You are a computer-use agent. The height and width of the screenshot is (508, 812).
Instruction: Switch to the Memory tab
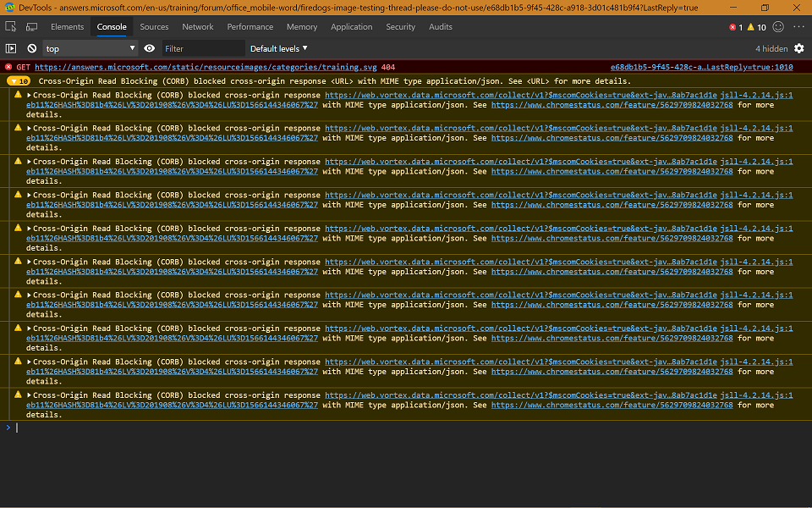pos(302,26)
